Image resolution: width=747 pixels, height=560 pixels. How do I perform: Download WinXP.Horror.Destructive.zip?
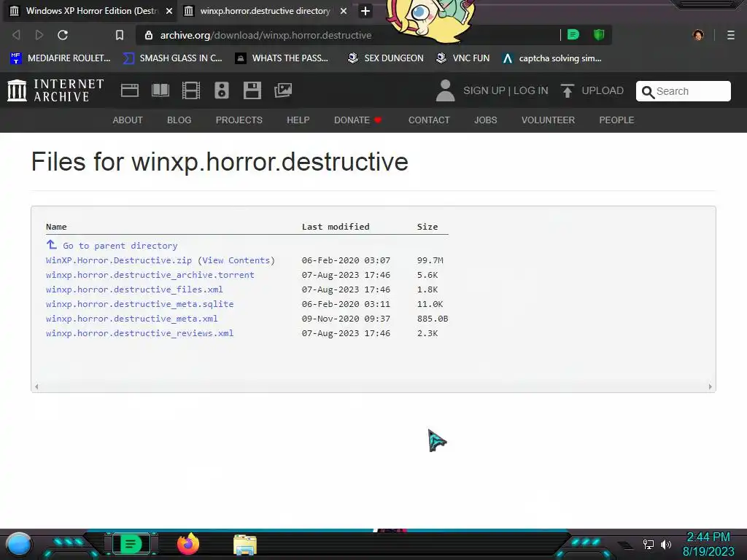coord(119,260)
